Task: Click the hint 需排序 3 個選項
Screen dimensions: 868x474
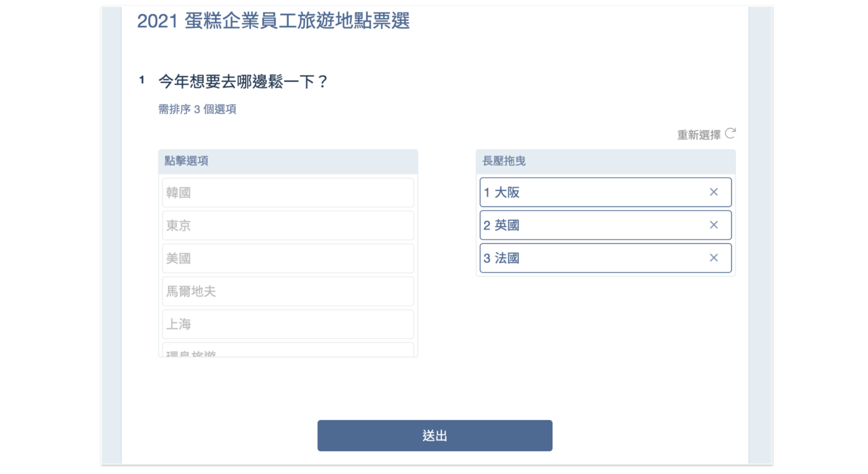Action: pyautogui.click(x=197, y=110)
